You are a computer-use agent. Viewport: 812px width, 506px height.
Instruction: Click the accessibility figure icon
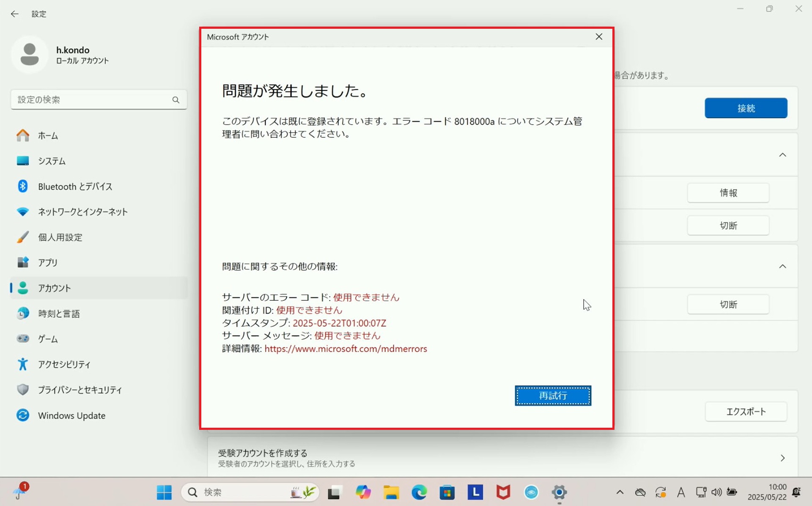pos(23,364)
